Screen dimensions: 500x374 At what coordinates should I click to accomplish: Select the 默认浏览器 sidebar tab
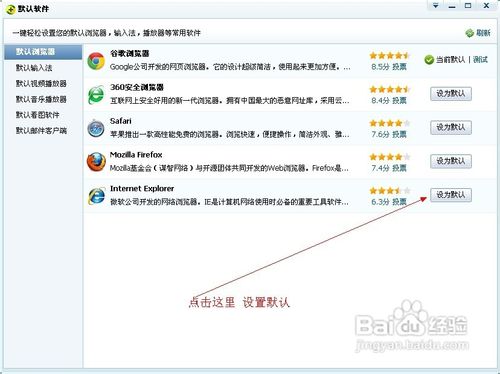pyautogui.click(x=43, y=52)
